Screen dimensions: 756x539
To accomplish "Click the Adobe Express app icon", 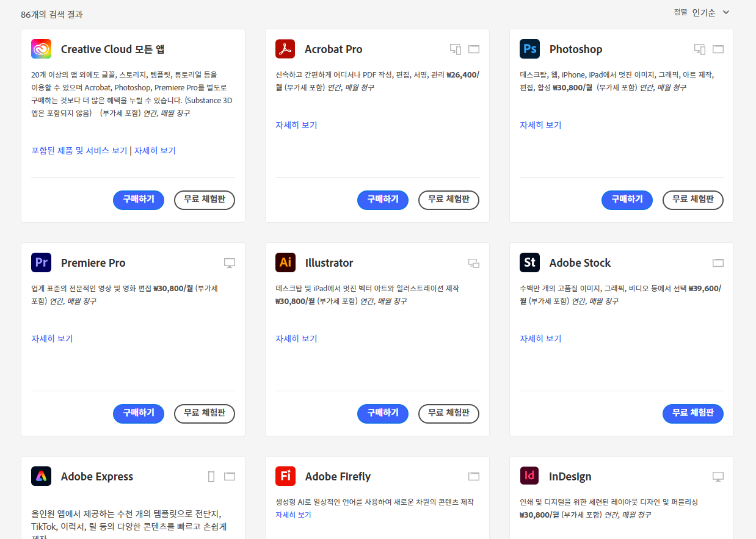I will (x=41, y=476).
